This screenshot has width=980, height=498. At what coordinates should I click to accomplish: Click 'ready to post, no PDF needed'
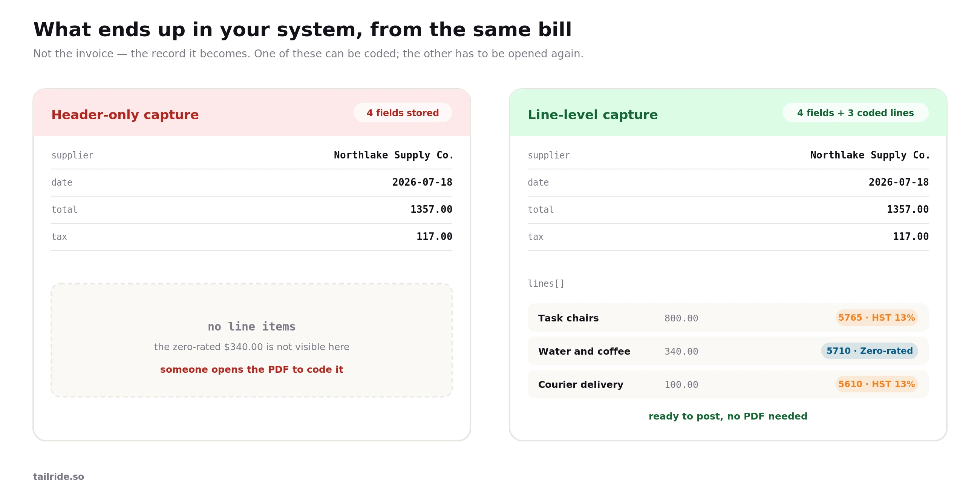(727, 416)
